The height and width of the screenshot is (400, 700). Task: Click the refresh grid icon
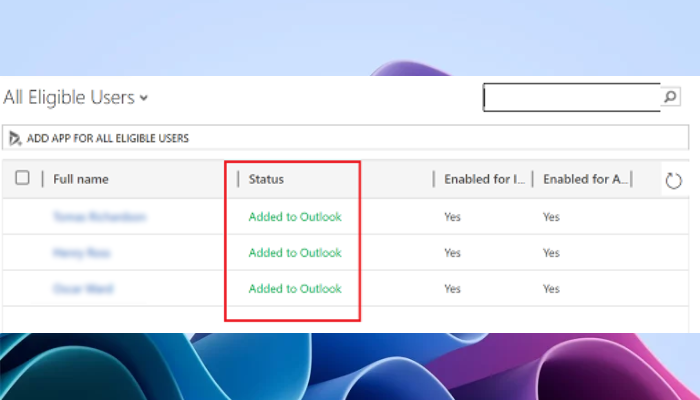pos(673,181)
